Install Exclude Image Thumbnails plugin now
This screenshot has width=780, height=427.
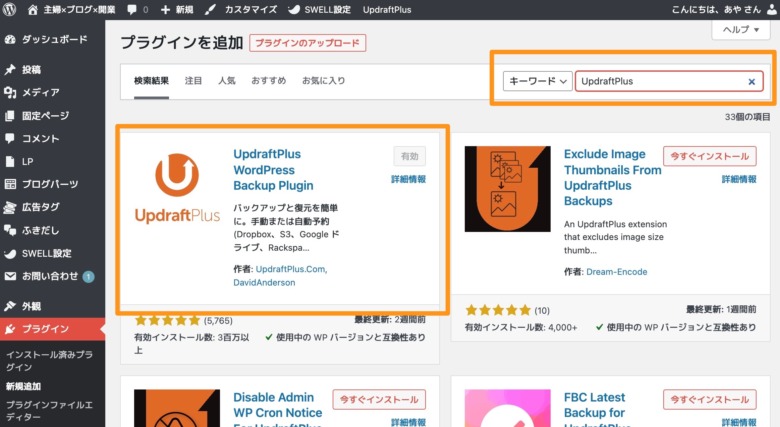(x=709, y=156)
